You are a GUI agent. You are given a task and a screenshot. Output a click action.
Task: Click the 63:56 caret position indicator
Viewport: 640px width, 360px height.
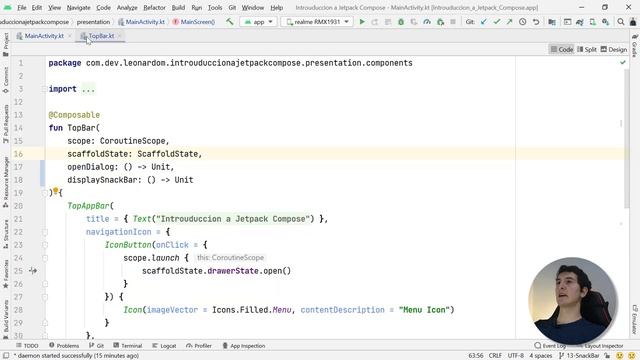pyautogui.click(x=476, y=356)
